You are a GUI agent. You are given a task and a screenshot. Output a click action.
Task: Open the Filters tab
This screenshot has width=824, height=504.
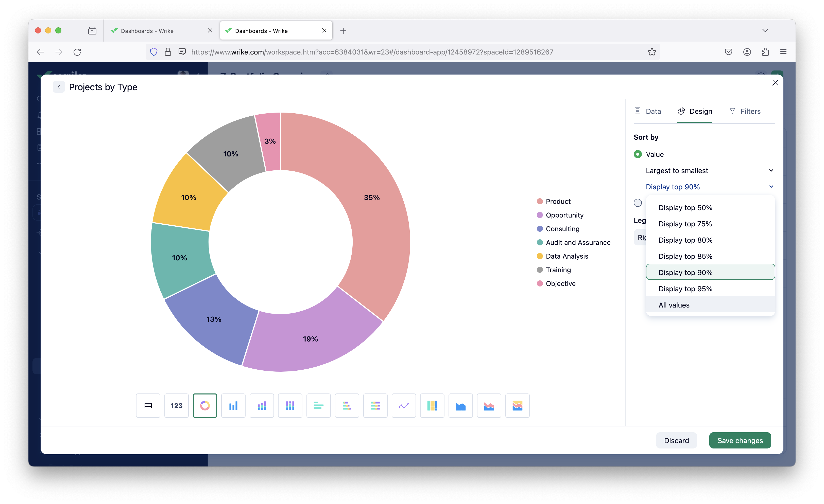pyautogui.click(x=745, y=111)
